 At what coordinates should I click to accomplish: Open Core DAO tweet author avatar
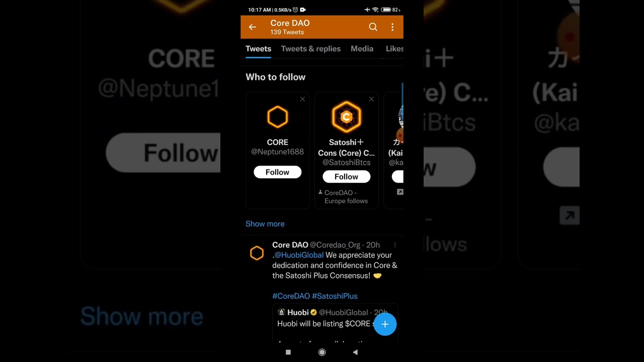tap(257, 253)
